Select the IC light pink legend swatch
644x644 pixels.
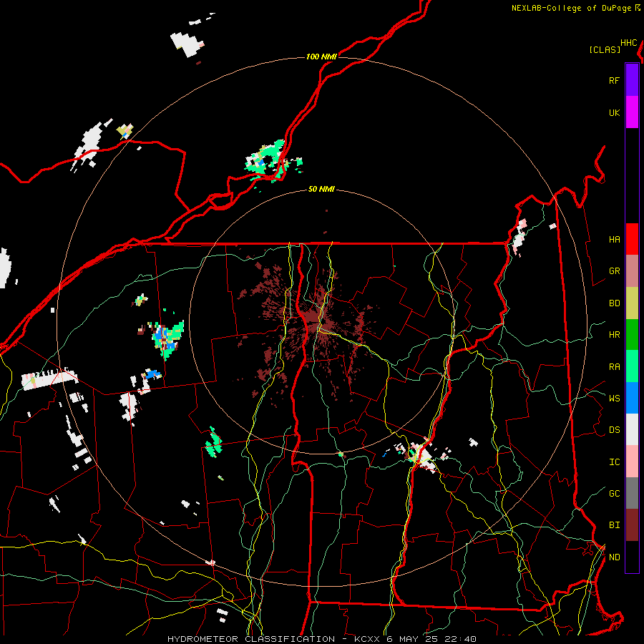click(x=632, y=462)
